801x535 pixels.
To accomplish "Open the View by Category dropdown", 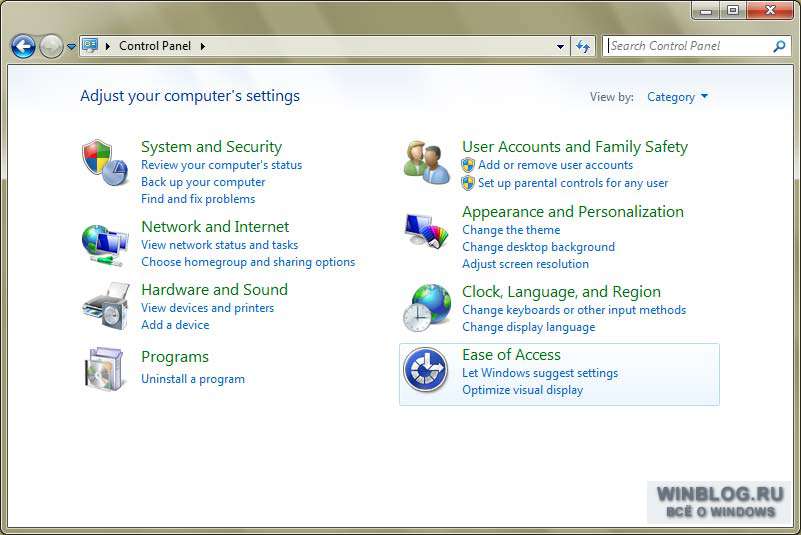I will (677, 97).
